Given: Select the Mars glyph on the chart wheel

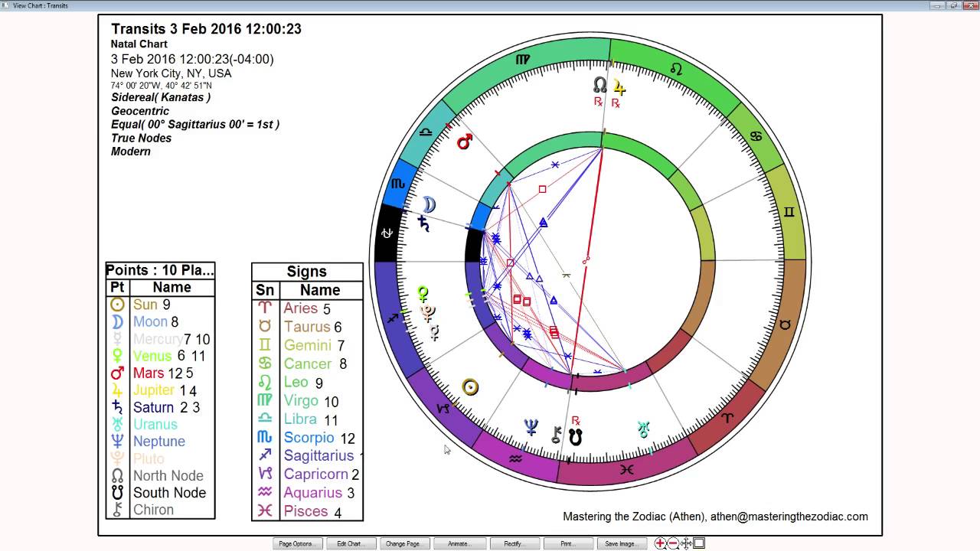Looking at the screenshot, I should tap(464, 142).
